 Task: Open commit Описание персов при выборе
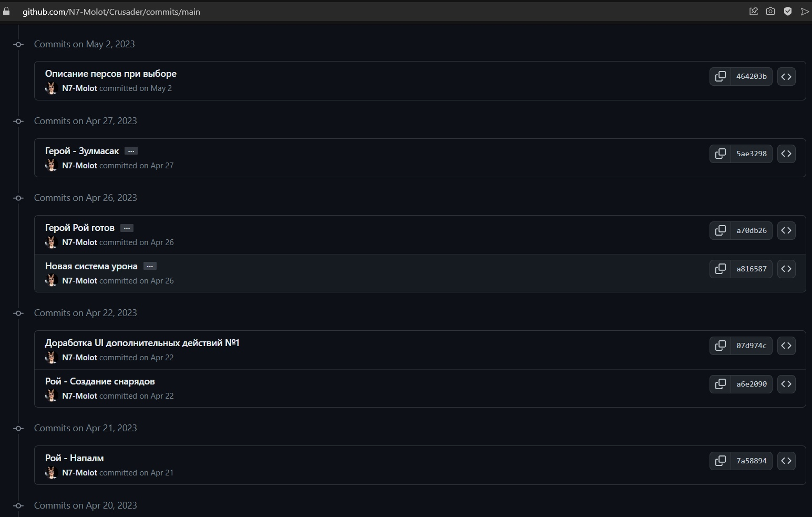(x=111, y=74)
